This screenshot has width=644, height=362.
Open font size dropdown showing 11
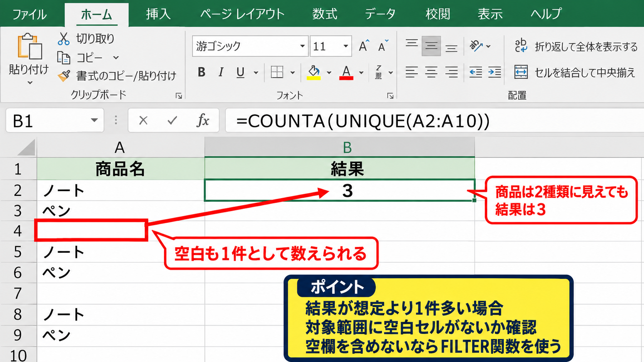(346, 46)
